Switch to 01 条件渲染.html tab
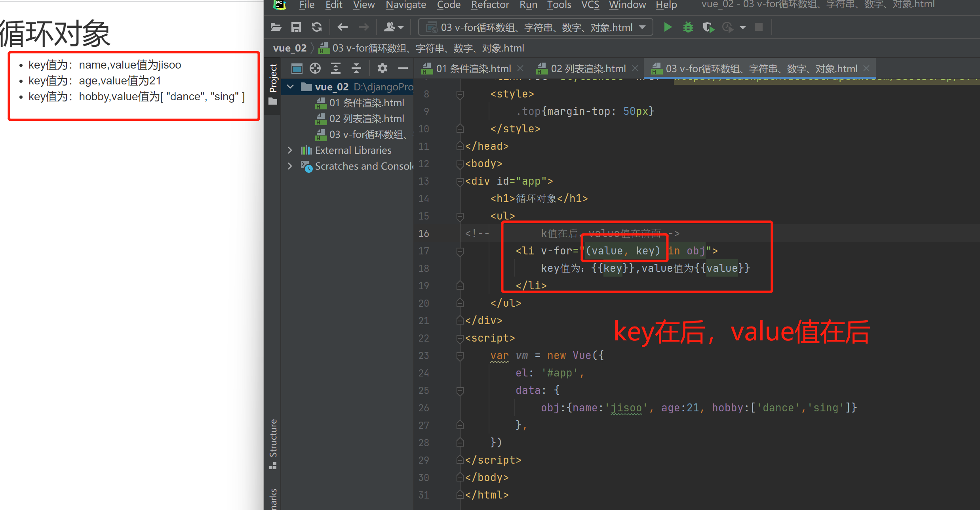The height and width of the screenshot is (510, 980). [x=473, y=69]
